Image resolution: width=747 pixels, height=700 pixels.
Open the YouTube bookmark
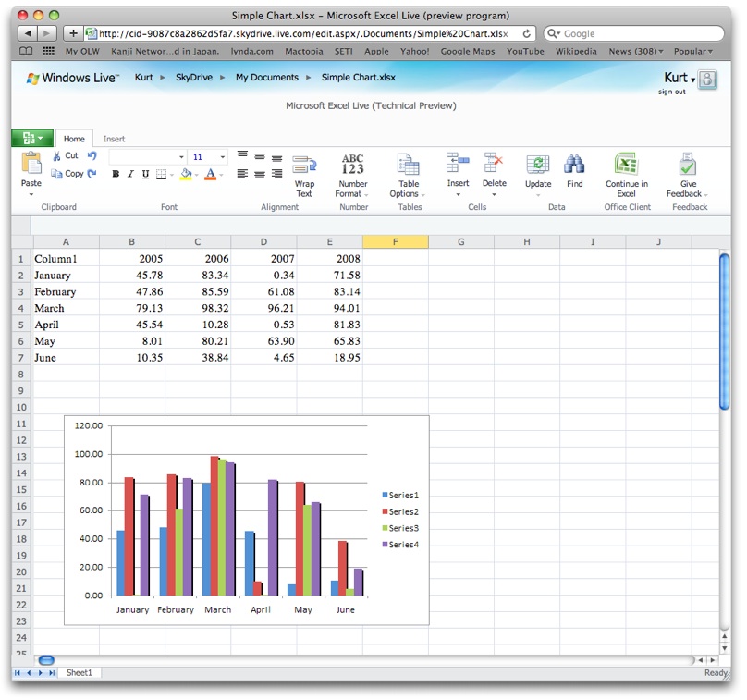(525, 51)
